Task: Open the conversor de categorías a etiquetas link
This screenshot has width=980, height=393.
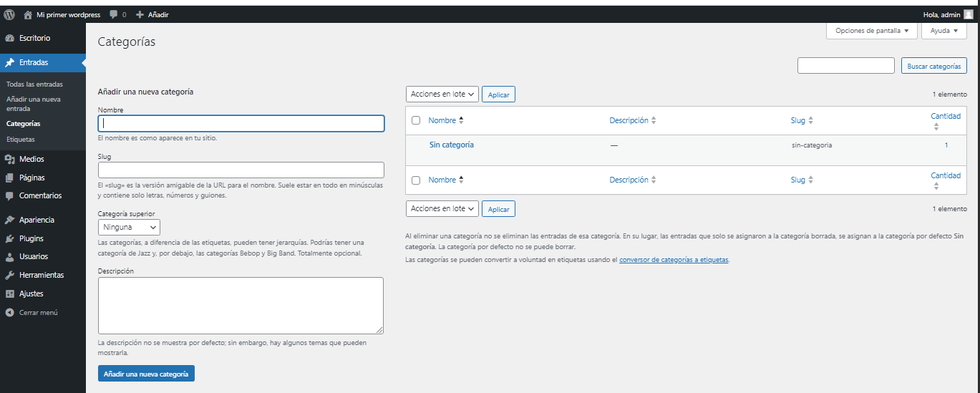Action: pos(674,260)
